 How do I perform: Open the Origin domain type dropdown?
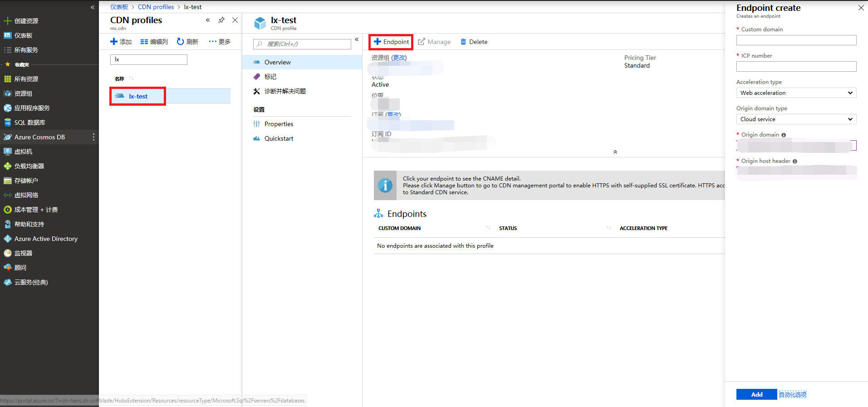pos(796,119)
